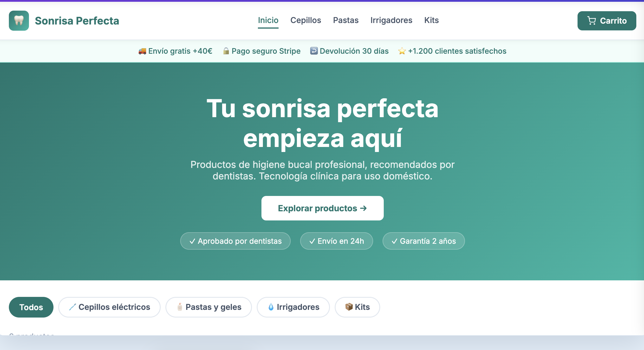
Task: Select +1.200 clientes satisfechos text
Action: coord(457,51)
